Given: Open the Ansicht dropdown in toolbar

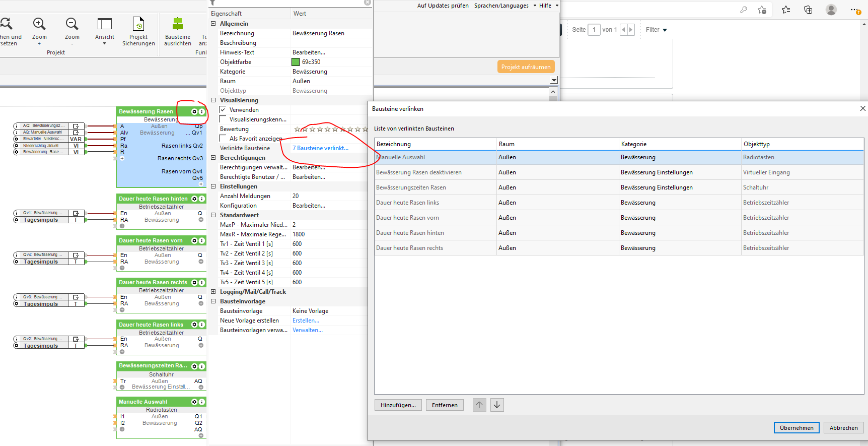Looking at the screenshot, I should 105,31.
